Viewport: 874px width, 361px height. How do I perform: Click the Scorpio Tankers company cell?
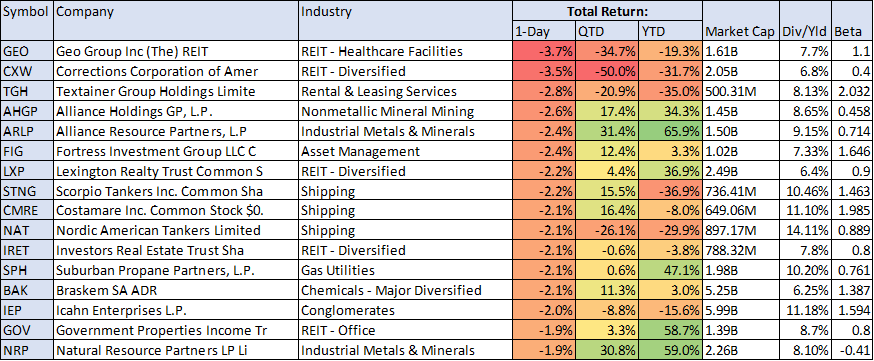click(x=176, y=191)
